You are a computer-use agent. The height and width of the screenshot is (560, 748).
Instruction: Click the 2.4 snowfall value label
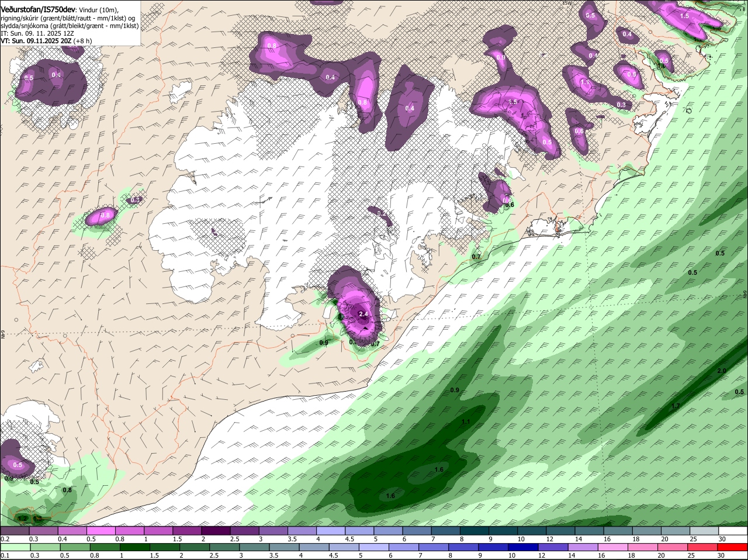(x=363, y=314)
